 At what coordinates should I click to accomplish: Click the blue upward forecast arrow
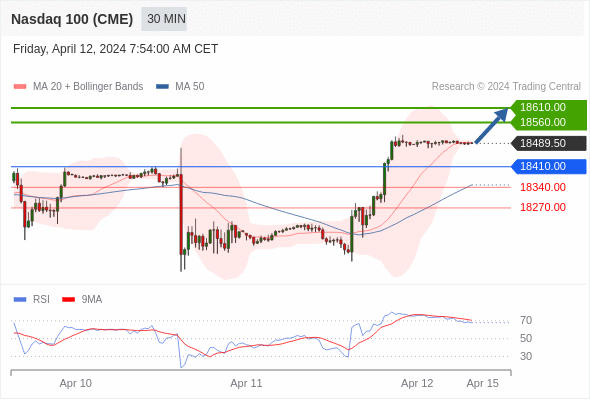(491, 126)
